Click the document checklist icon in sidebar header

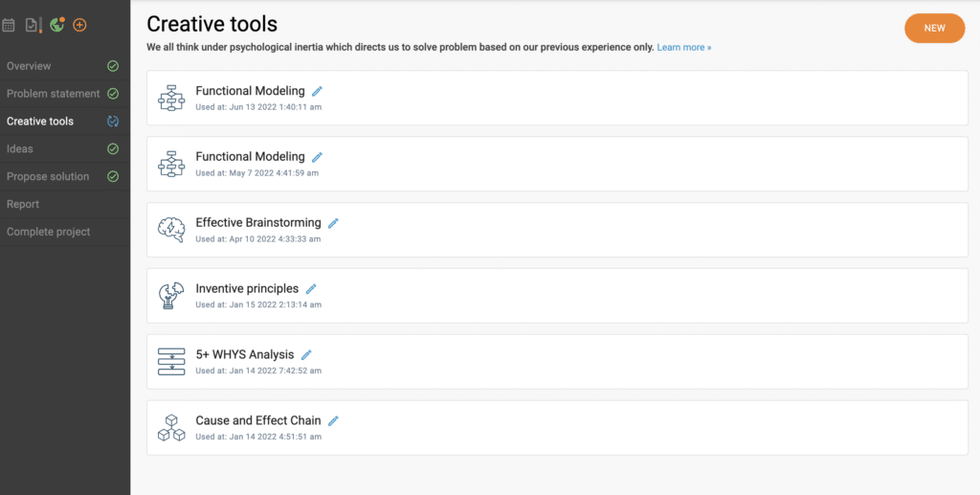click(x=33, y=25)
